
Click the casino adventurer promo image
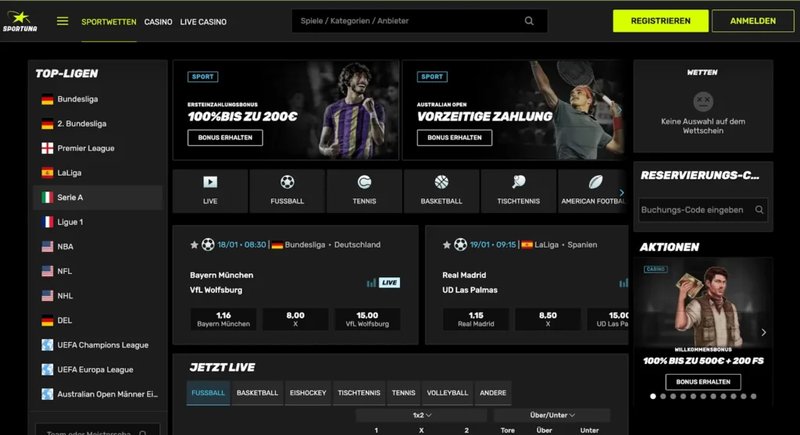(703, 303)
